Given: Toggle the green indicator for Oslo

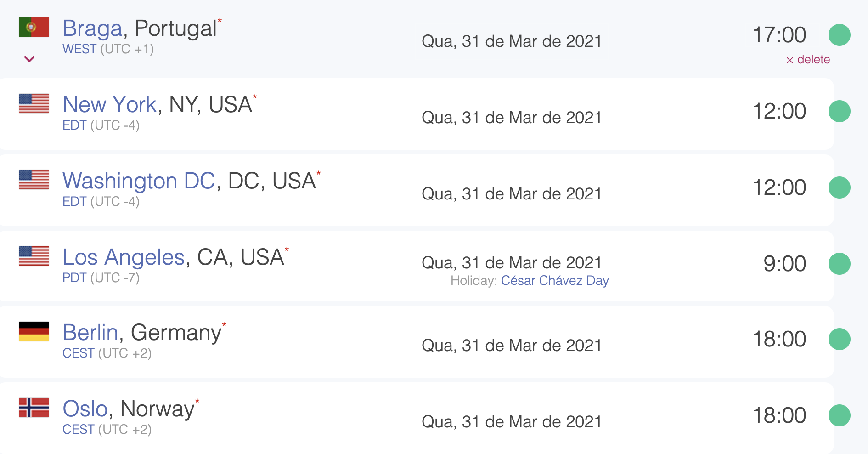Looking at the screenshot, I should point(840,414).
